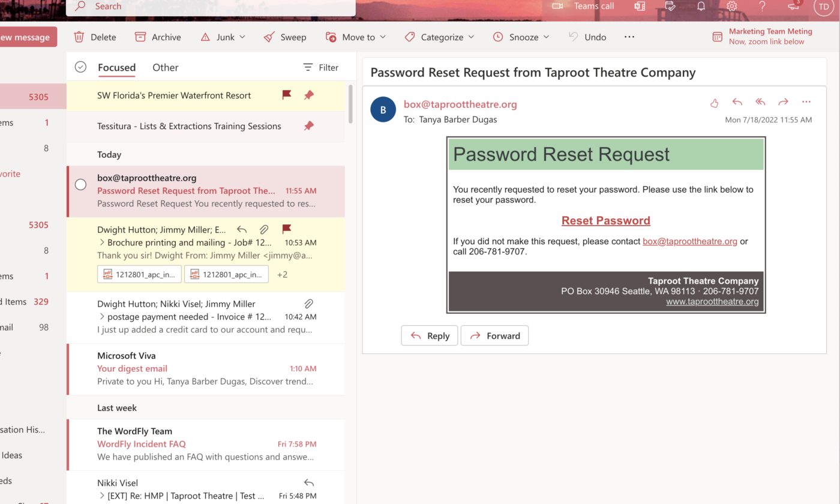Open the Settings gear
Viewport: 840px width, 504px height.
[731, 6]
